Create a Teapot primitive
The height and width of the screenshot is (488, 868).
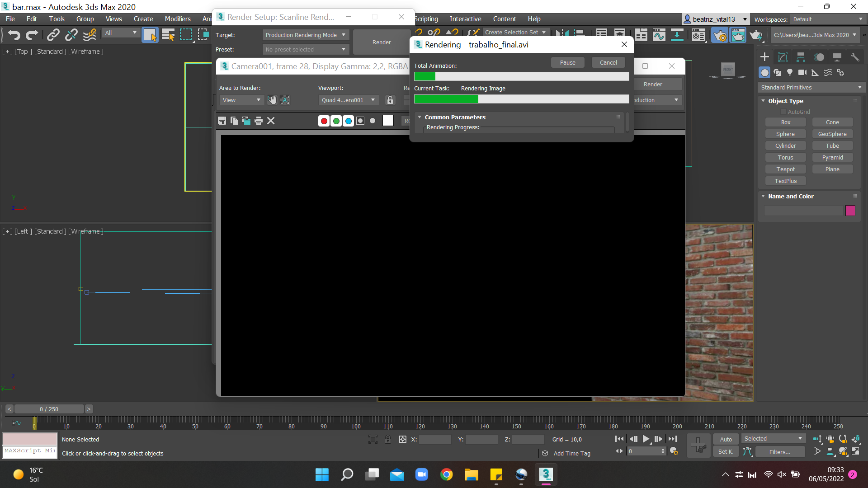(786, 169)
